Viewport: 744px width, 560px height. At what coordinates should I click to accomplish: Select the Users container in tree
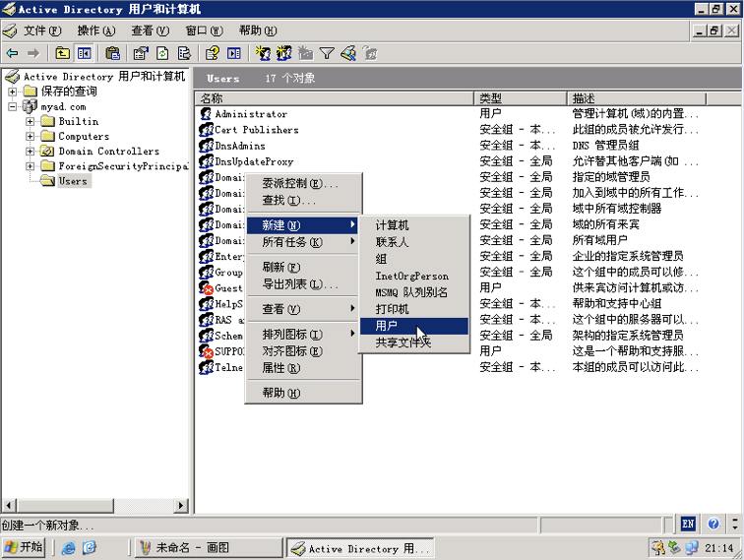point(73,181)
